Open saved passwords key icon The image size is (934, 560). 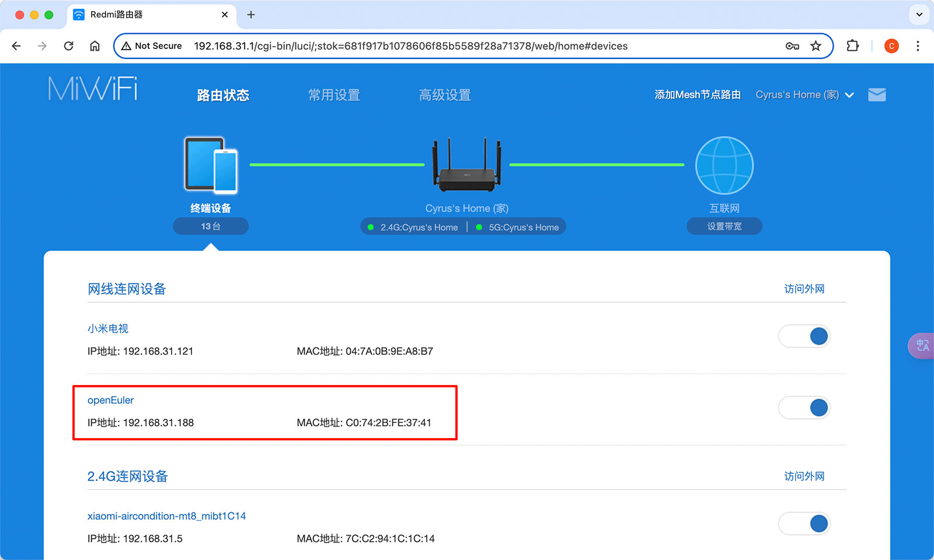[x=792, y=46]
